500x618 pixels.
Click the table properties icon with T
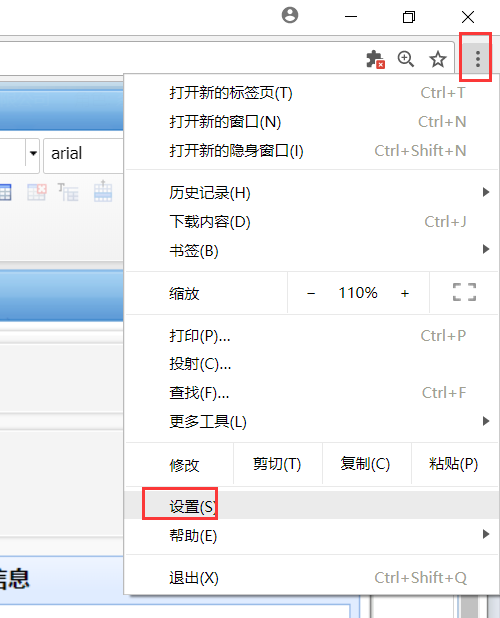pyautogui.click(x=68, y=192)
